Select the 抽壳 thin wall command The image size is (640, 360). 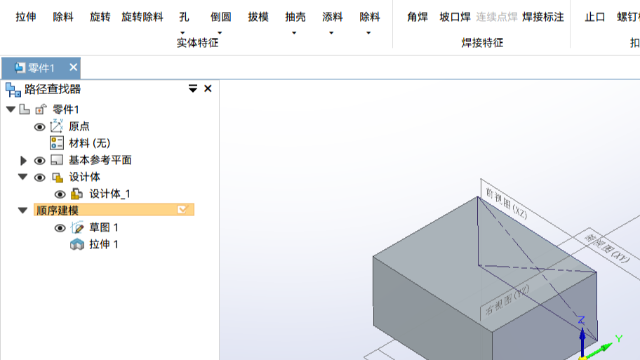295,17
